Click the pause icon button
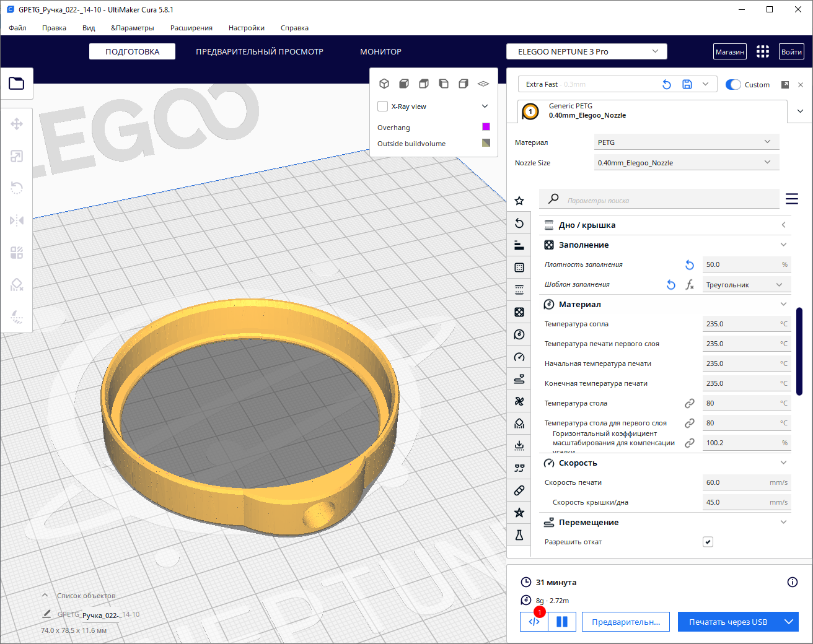The width and height of the screenshot is (813, 644). 562,622
